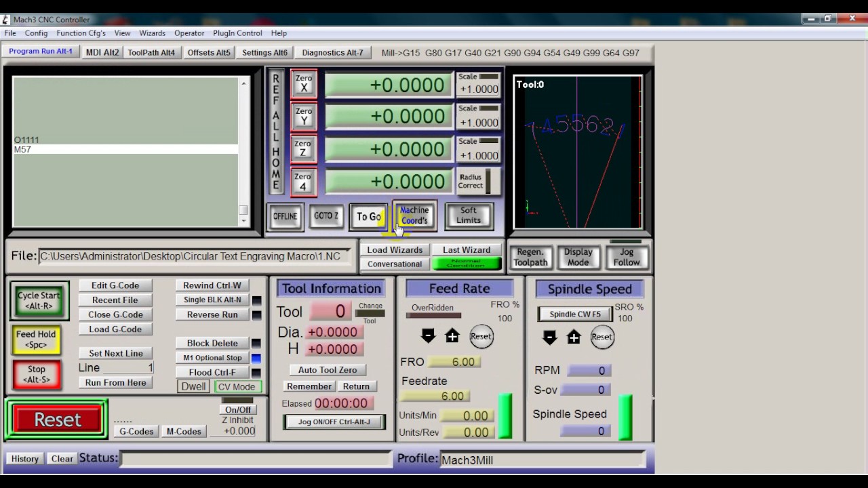Select the Program Run Alt-1 tab
868x488 pixels.
pos(41,52)
